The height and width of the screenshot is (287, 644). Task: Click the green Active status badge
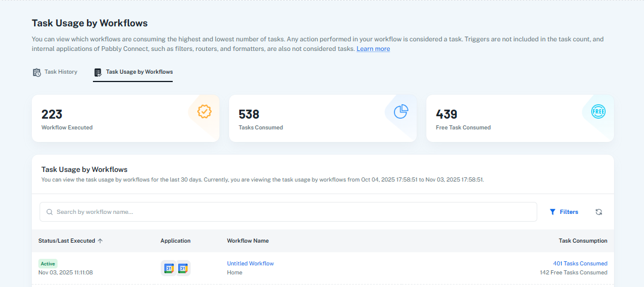coord(48,264)
